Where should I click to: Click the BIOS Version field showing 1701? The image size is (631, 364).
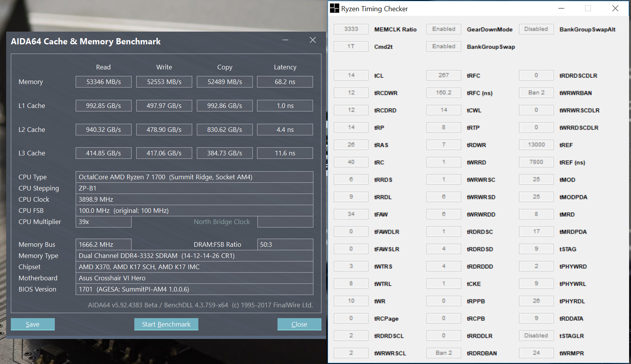(x=195, y=289)
